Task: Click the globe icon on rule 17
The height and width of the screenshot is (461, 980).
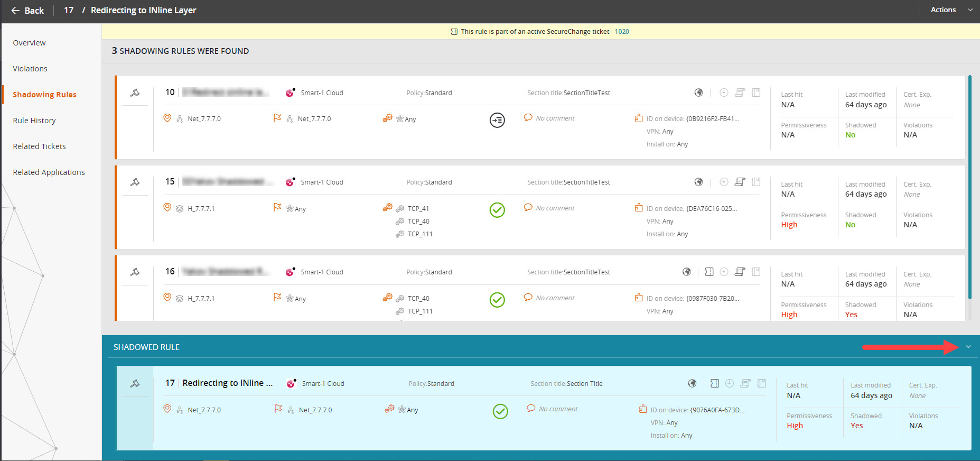Action: 692,383
